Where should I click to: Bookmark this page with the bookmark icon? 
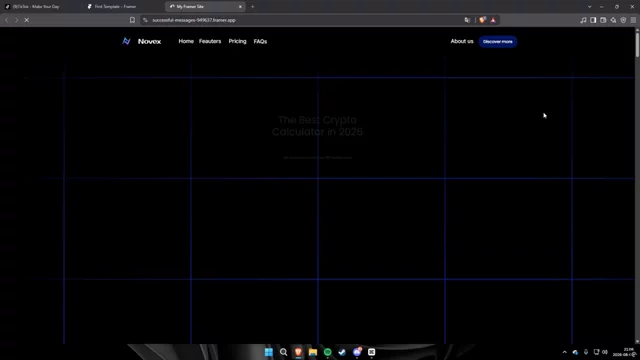132,20
